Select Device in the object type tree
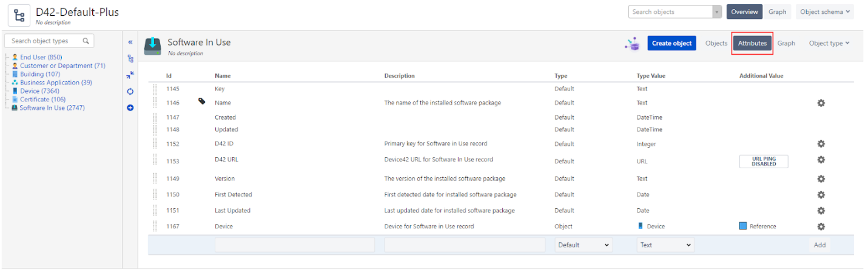The image size is (868, 280). [39, 91]
